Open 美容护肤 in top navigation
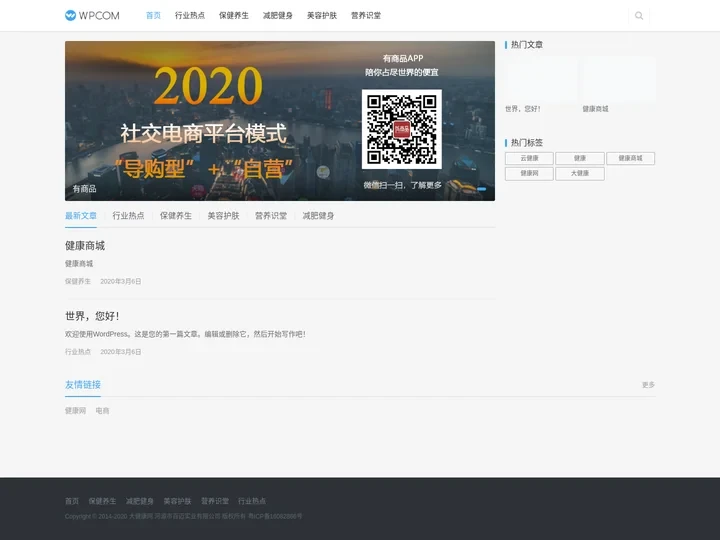 (322, 16)
